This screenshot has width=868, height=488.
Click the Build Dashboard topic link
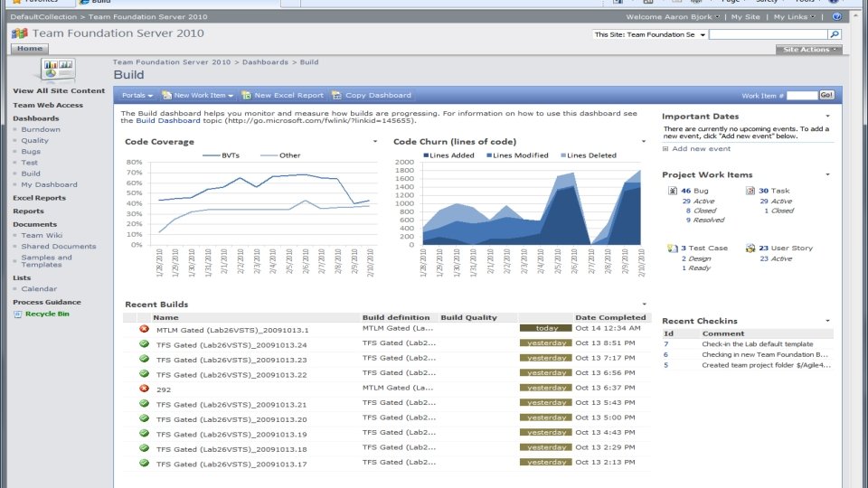(168, 120)
